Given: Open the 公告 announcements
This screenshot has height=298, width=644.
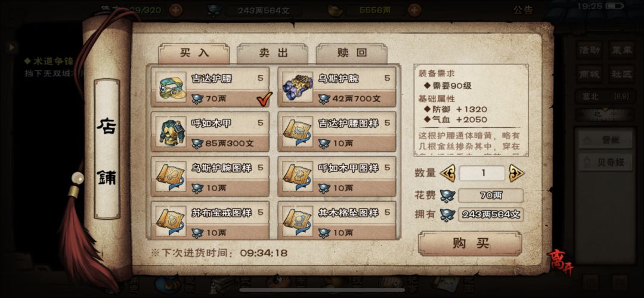Looking at the screenshot, I should coord(523,10).
